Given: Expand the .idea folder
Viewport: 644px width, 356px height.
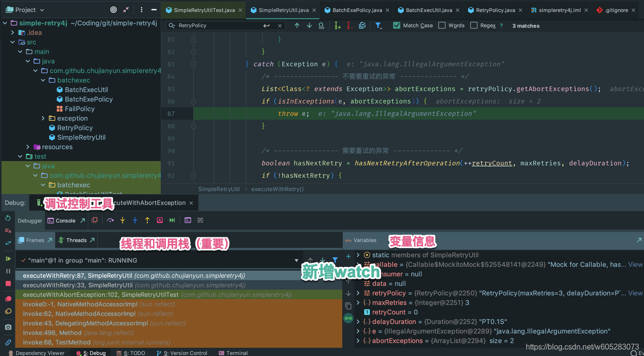Looking at the screenshot, I should (13, 32).
